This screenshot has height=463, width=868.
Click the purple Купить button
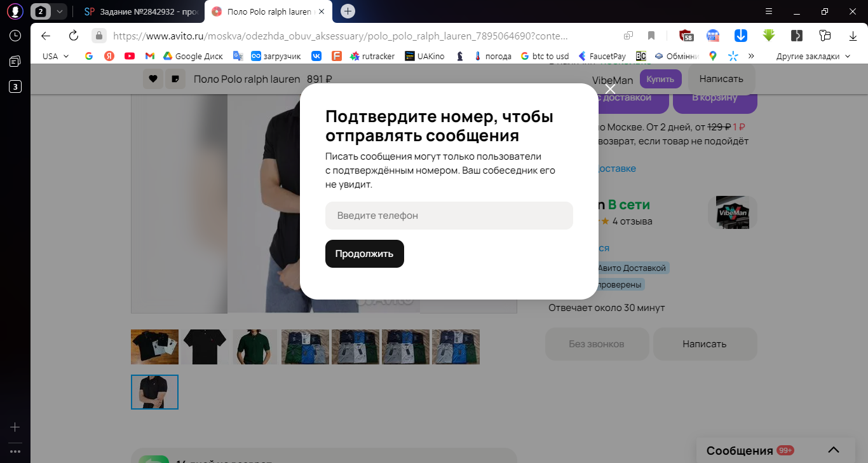[x=661, y=79]
